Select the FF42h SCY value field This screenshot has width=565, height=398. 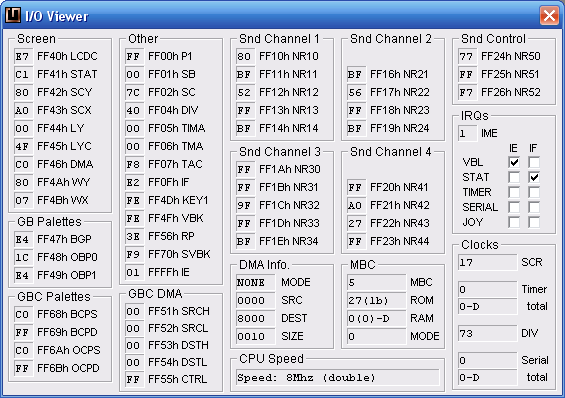(23, 93)
